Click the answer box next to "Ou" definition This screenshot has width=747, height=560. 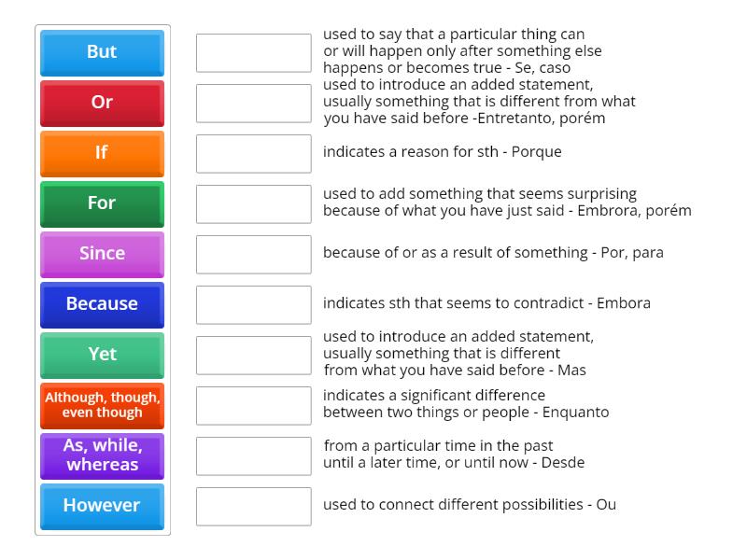point(253,506)
